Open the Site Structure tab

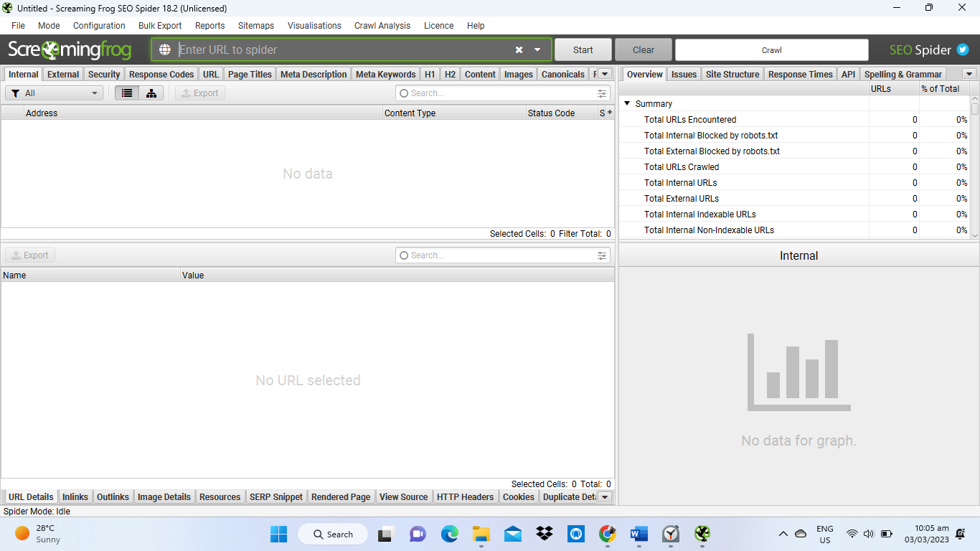coord(732,74)
